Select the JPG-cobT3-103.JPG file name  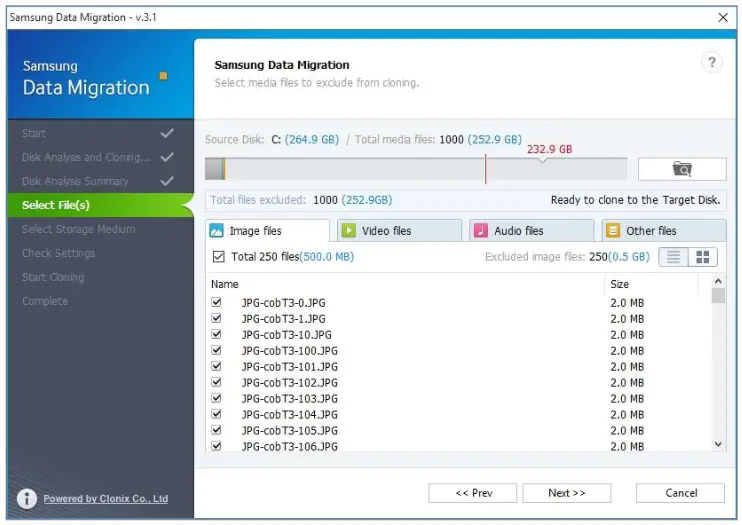[290, 399]
